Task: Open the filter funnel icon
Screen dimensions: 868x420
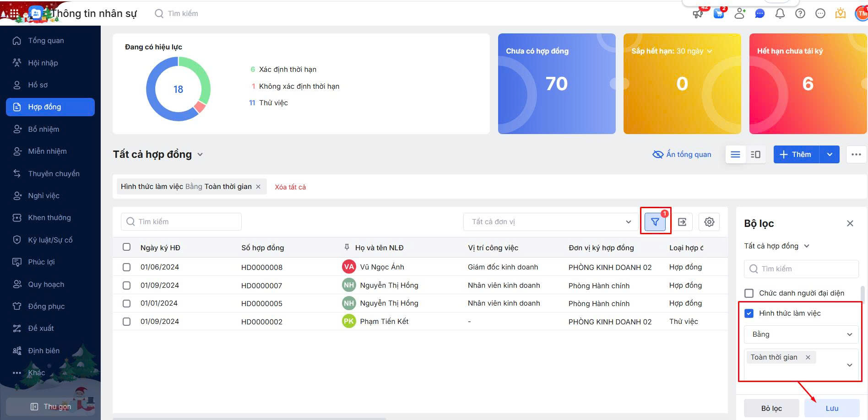Action: [x=655, y=222]
